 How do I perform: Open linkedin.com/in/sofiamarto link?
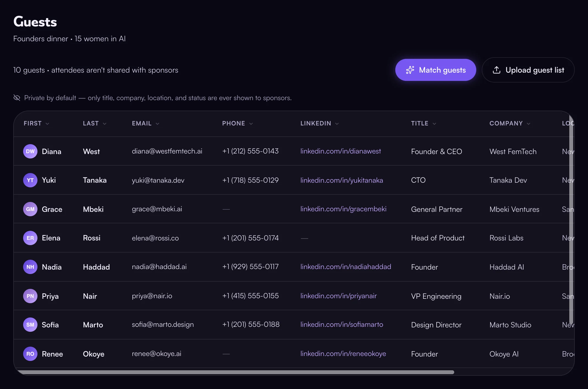pyautogui.click(x=342, y=324)
